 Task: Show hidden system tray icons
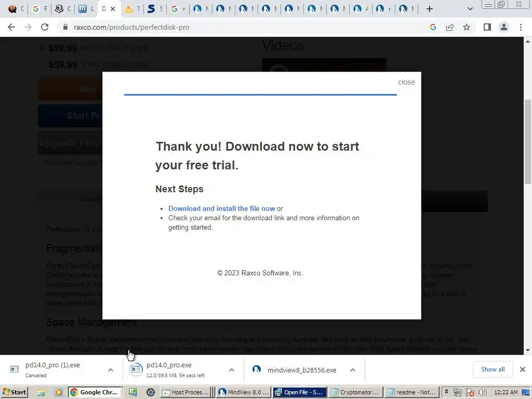(x=446, y=392)
